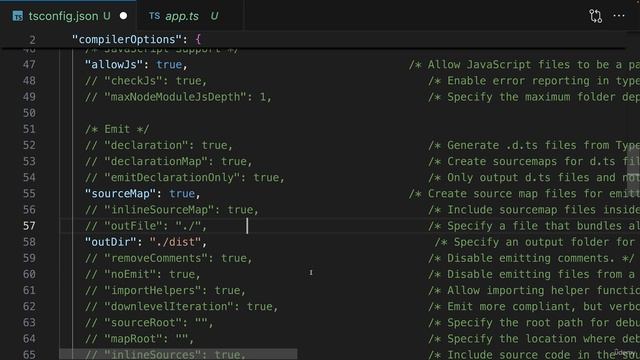Click the tsconfig.json file type icon

18,16
